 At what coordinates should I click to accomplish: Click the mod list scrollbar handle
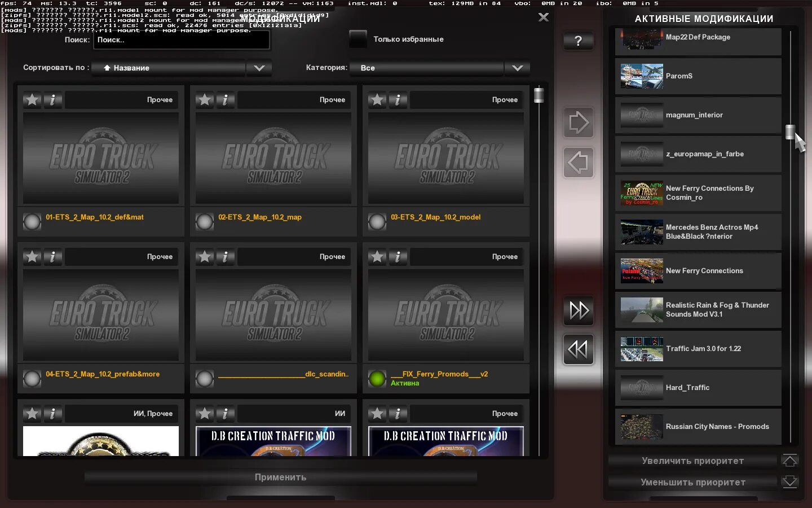[539, 95]
